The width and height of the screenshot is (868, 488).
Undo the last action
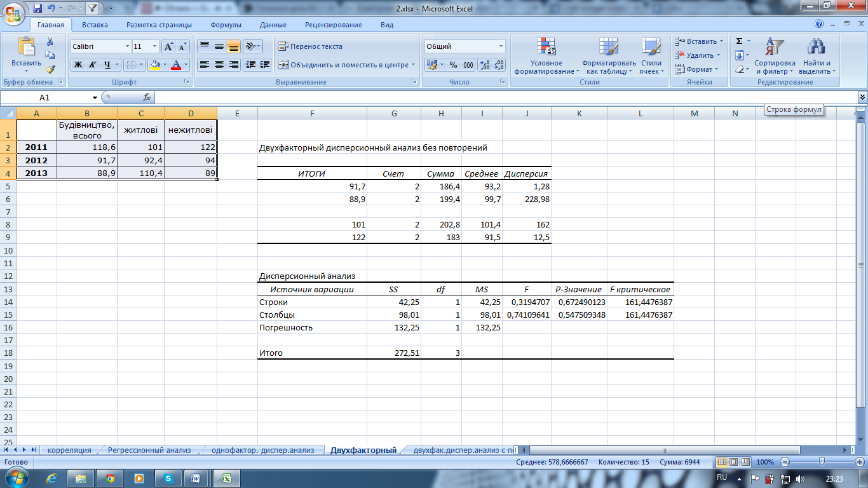click(x=51, y=8)
